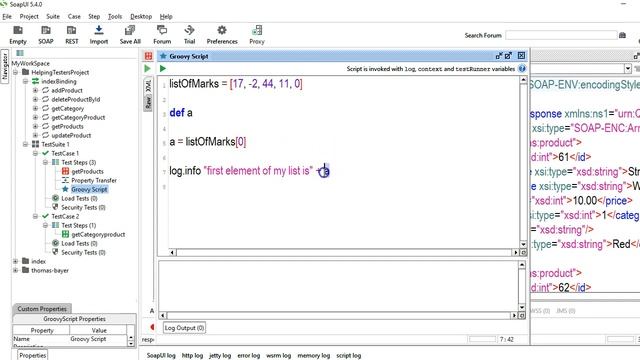
Task: Click Groovy Script editor maximize icon
Action: pyautogui.click(x=508, y=56)
